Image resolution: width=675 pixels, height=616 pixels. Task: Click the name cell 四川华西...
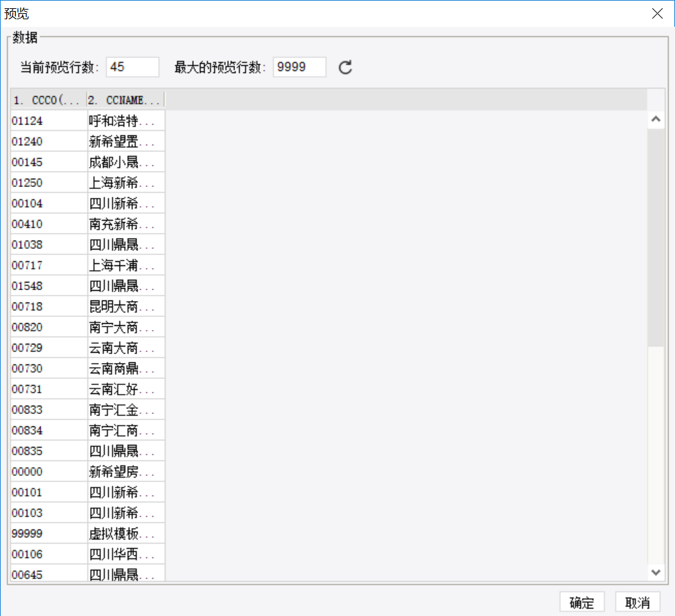coord(126,554)
